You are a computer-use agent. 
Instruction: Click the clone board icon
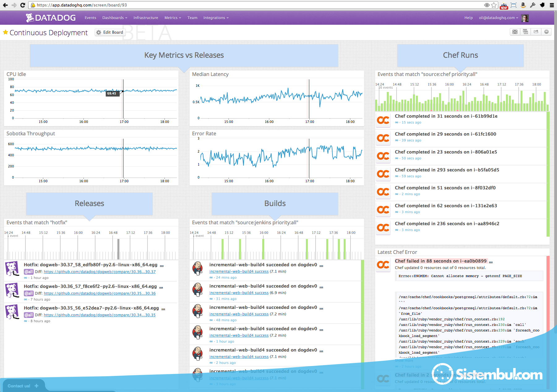point(525,32)
